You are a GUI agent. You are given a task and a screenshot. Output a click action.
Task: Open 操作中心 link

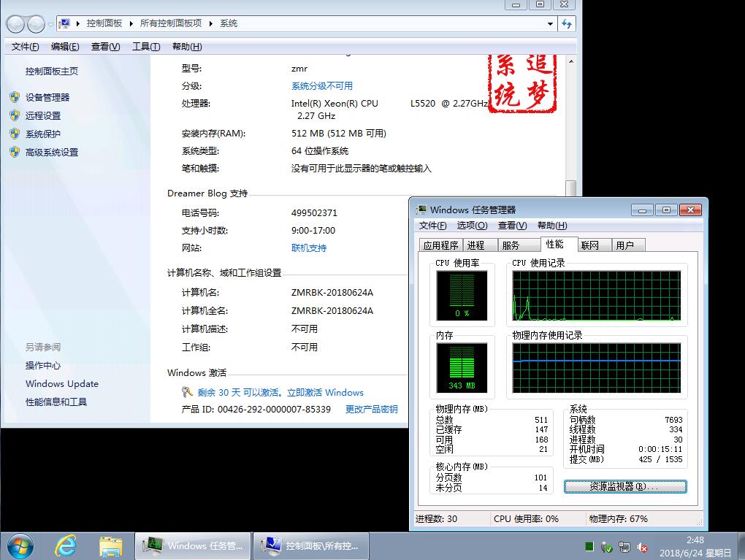tap(43, 365)
